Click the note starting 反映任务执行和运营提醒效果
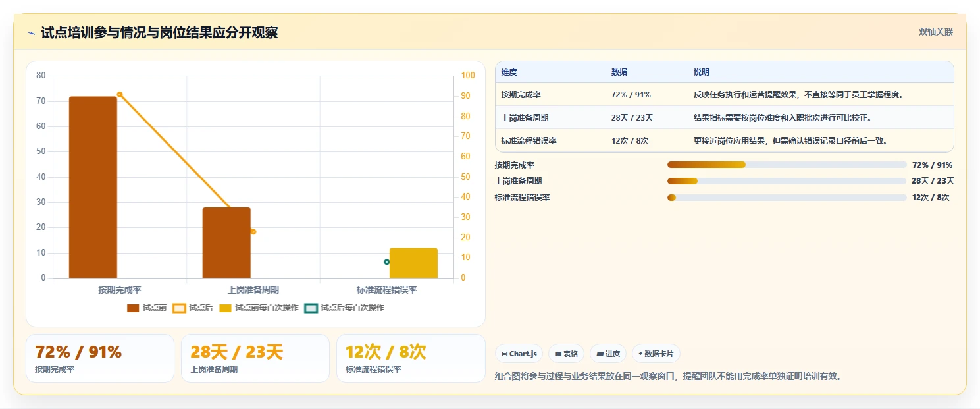This screenshot has height=409, width=980. tap(798, 95)
